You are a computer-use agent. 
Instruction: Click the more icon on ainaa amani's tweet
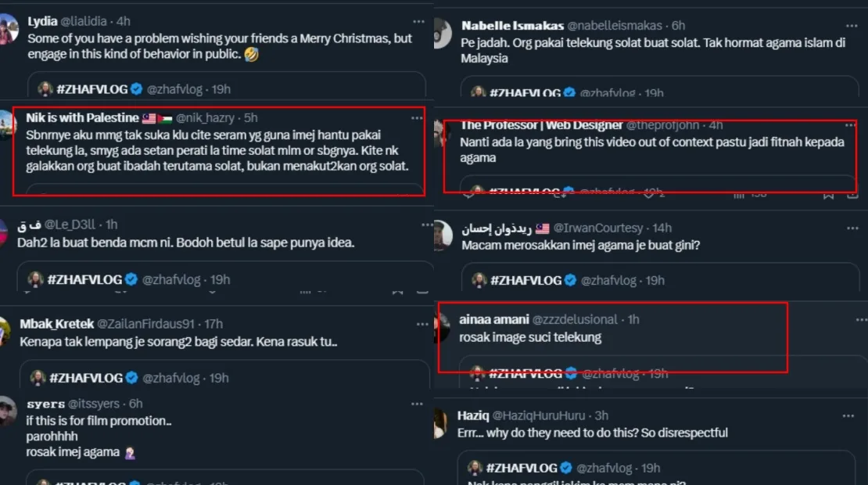click(x=860, y=319)
